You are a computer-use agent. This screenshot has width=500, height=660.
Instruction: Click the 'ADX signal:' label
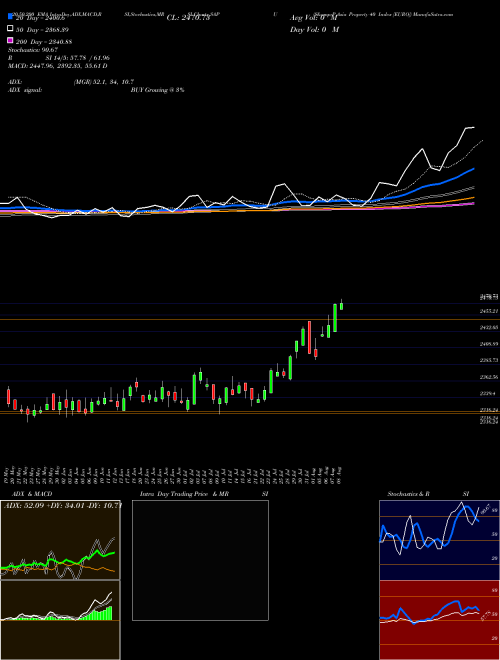tap(25, 90)
